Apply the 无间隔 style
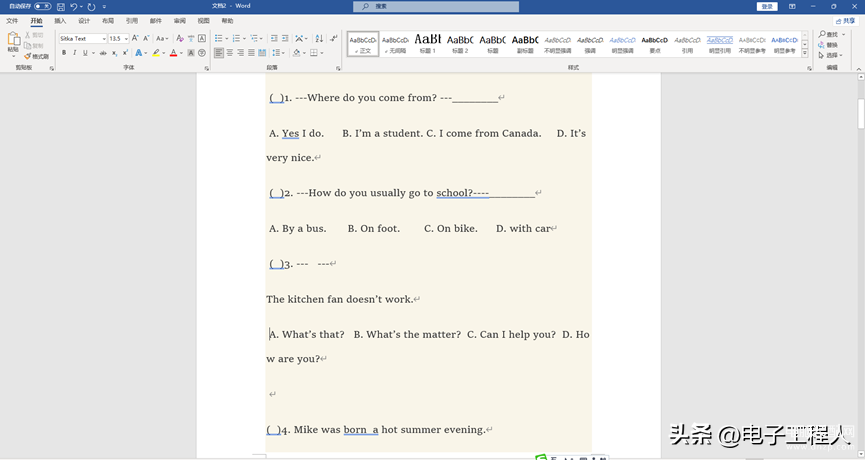This screenshot has width=865, height=460. (x=395, y=44)
